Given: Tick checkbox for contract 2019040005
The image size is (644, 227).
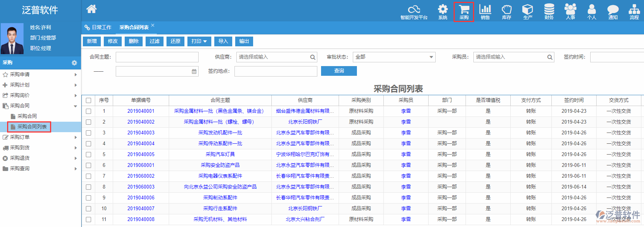Looking at the screenshot, I should 88,155.
